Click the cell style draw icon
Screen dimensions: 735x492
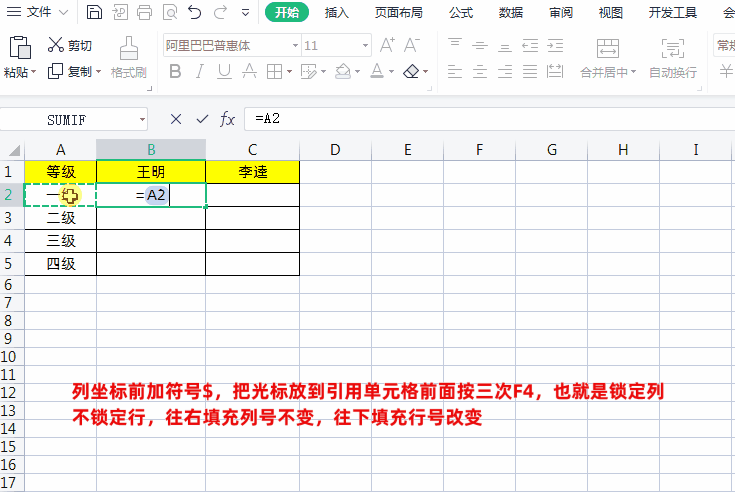(x=308, y=72)
